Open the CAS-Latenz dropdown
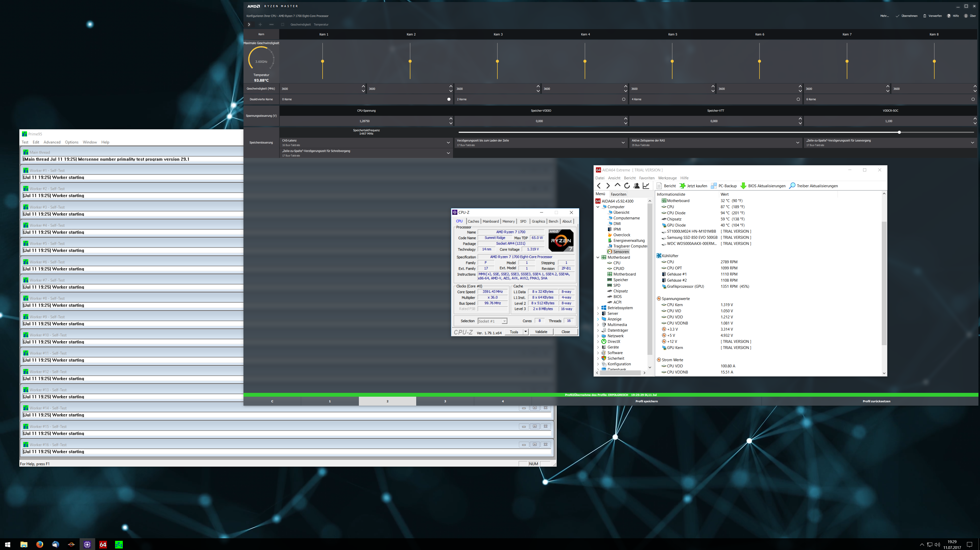 click(x=448, y=143)
